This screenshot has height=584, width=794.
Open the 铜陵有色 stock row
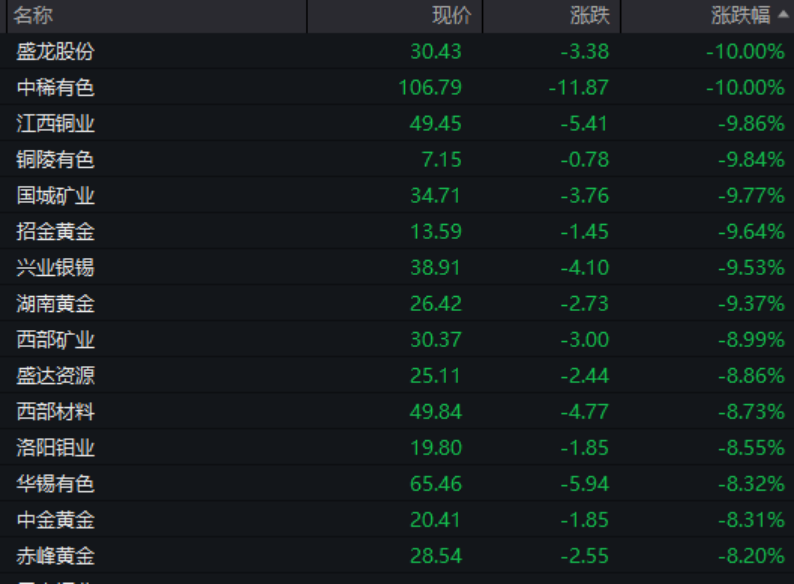click(x=397, y=160)
